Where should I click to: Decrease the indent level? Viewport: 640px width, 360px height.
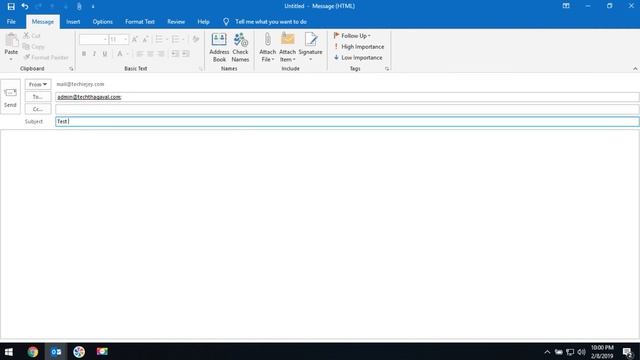pyautogui.click(x=175, y=53)
